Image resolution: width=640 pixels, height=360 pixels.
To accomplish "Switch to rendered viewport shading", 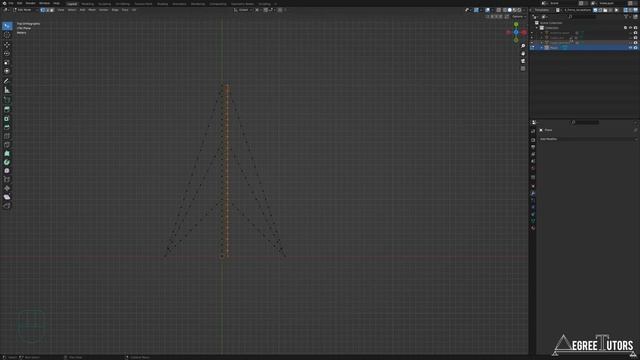I will tap(519, 10).
